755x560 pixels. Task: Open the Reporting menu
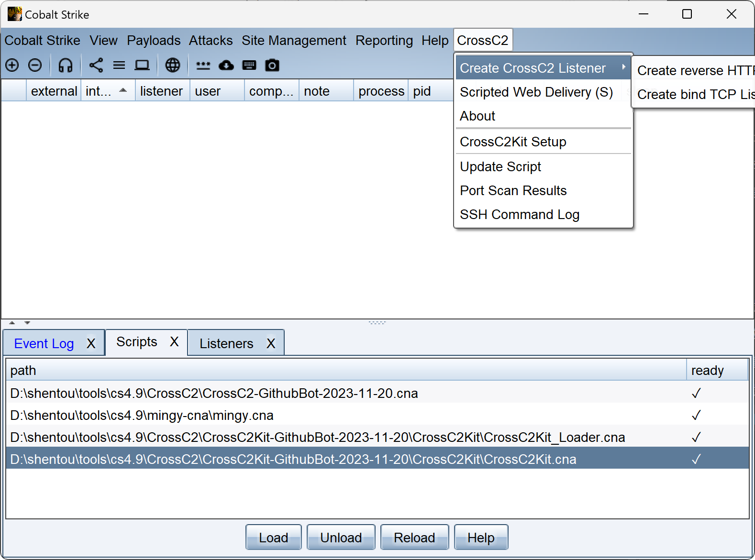point(384,40)
